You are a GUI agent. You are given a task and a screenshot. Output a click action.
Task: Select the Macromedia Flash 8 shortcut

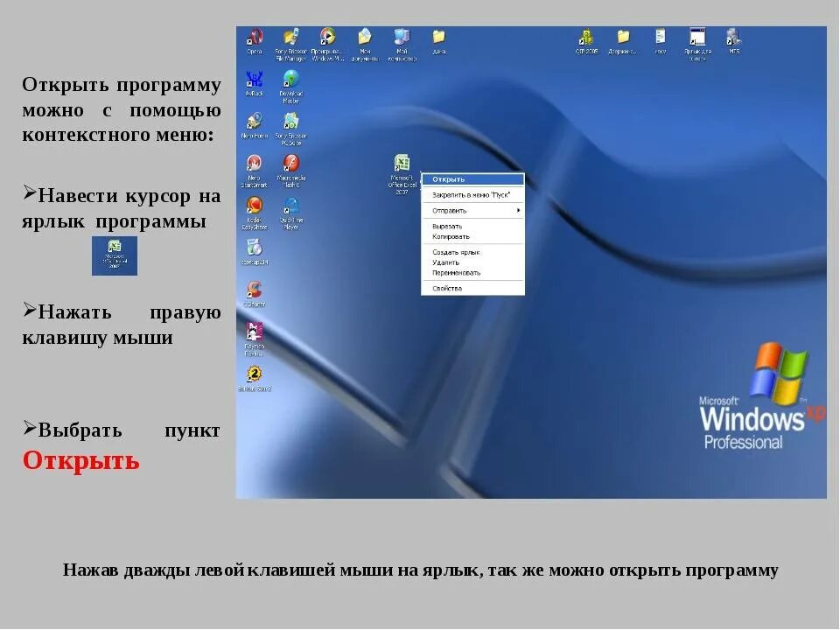[290, 171]
